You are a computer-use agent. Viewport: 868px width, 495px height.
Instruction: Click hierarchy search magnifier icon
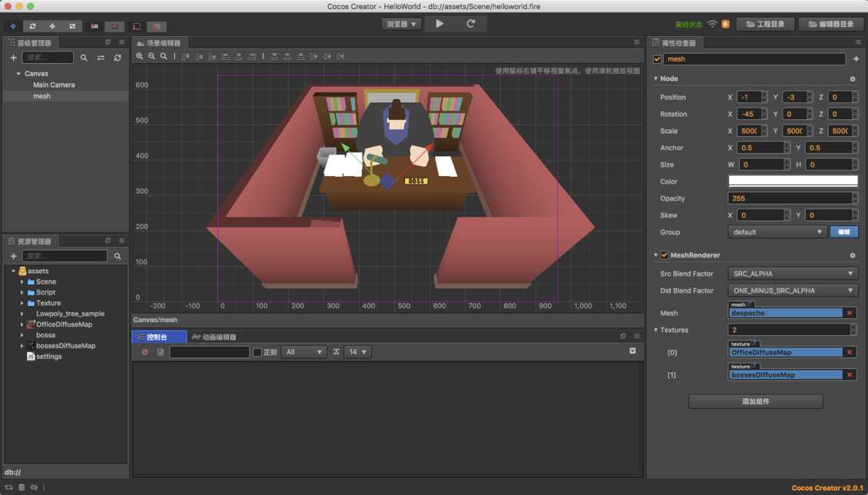coord(84,58)
